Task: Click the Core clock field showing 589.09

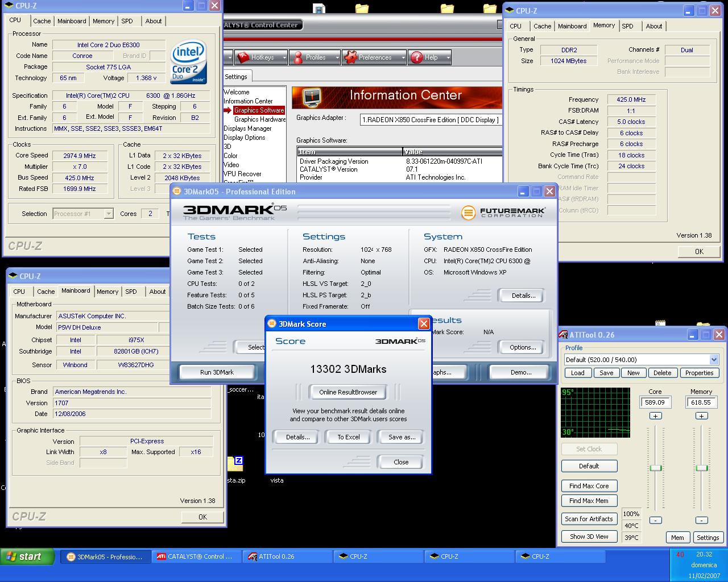Action: pyautogui.click(x=655, y=402)
